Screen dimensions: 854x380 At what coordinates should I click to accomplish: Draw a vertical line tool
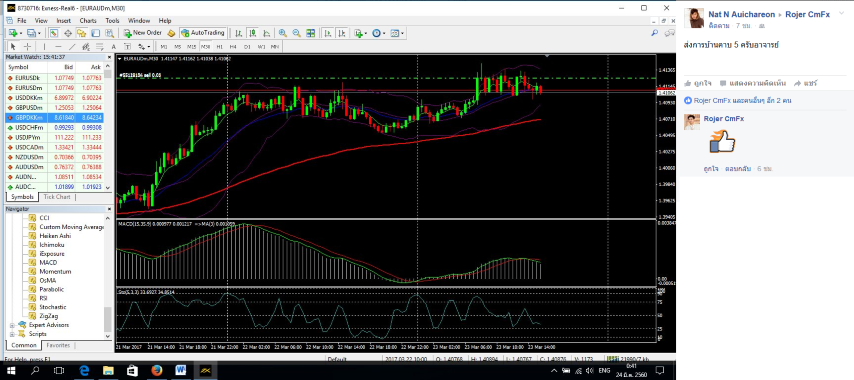(44, 47)
